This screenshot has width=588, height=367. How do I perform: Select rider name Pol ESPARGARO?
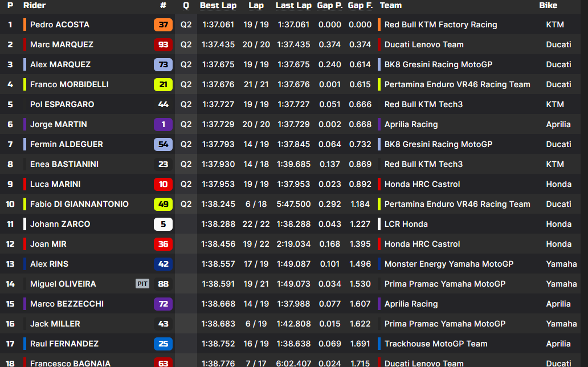click(62, 104)
